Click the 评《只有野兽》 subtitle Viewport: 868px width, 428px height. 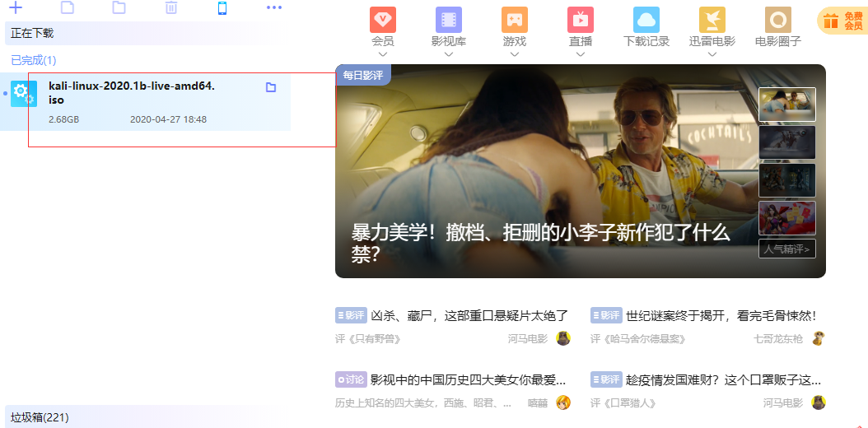coord(368,339)
